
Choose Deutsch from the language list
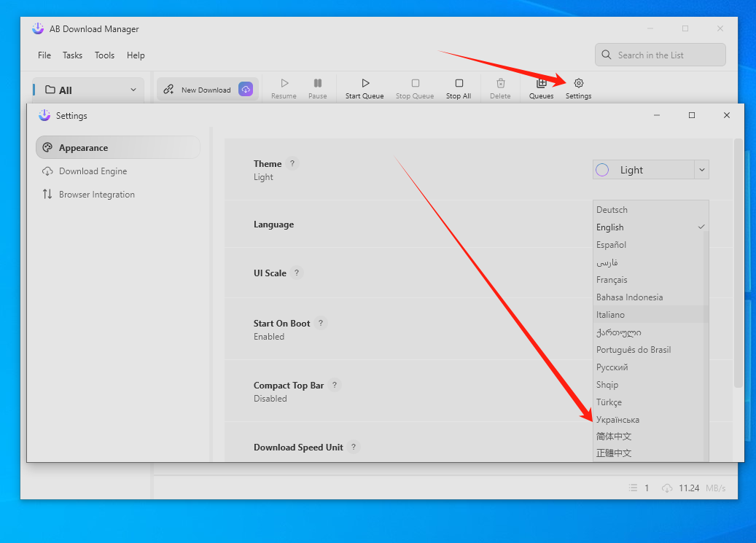(650, 210)
